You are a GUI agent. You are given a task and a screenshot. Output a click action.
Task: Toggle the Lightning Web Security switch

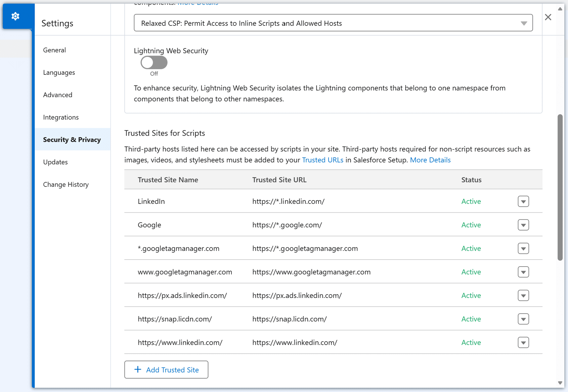pyautogui.click(x=154, y=63)
